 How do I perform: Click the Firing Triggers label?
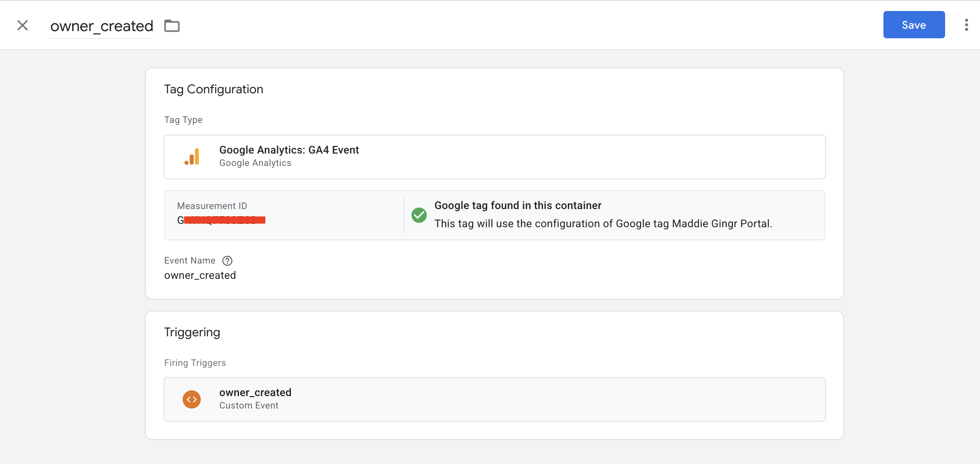tap(195, 363)
